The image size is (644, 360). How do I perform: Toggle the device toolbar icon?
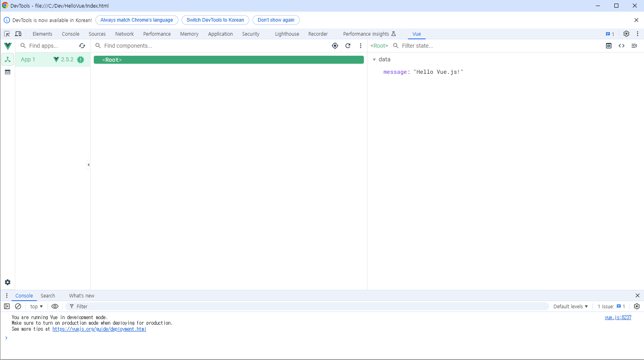[18, 34]
